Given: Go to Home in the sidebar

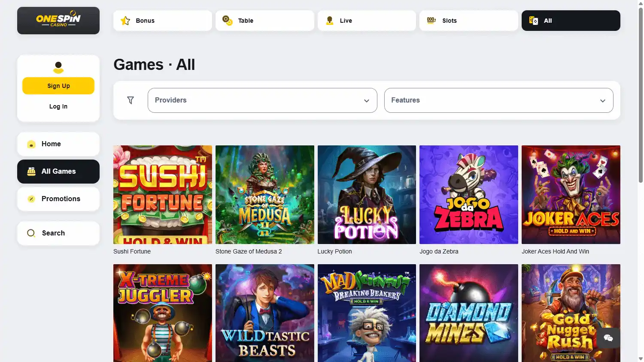Looking at the screenshot, I should (58, 144).
